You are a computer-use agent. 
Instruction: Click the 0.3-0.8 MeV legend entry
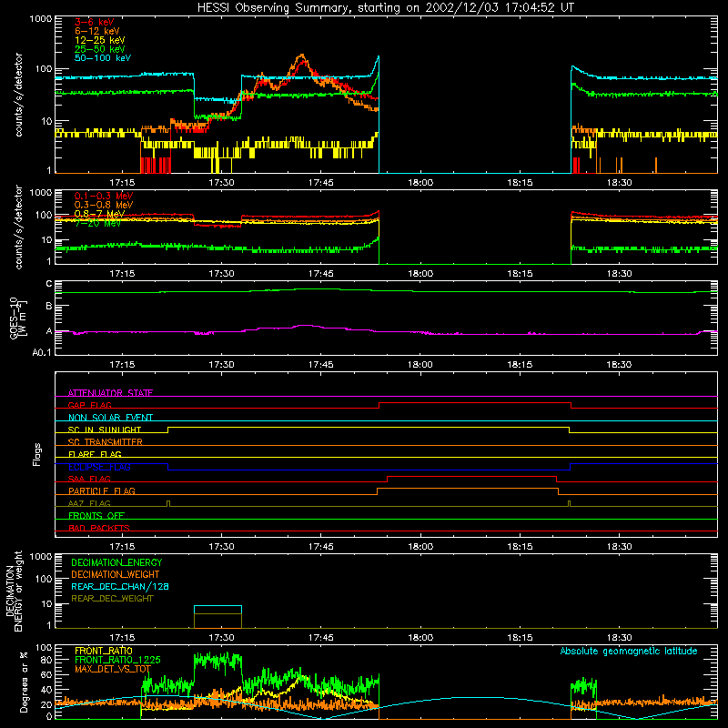[x=104, y=205]
